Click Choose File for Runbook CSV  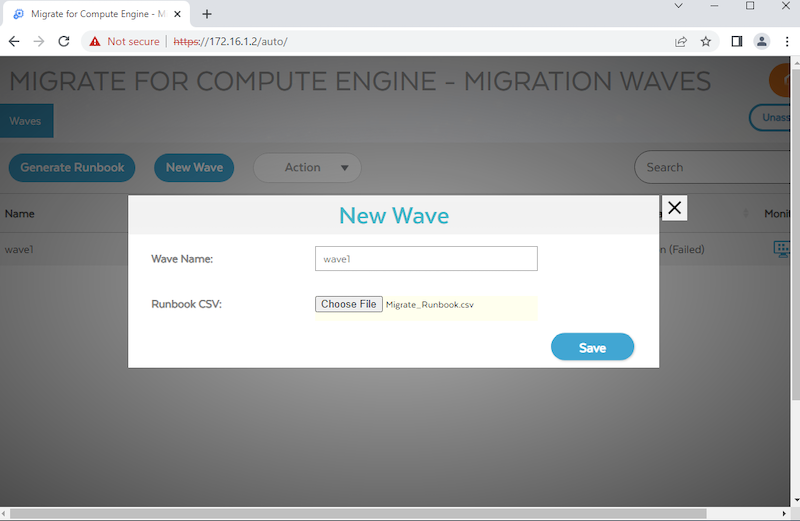[348, 304]
